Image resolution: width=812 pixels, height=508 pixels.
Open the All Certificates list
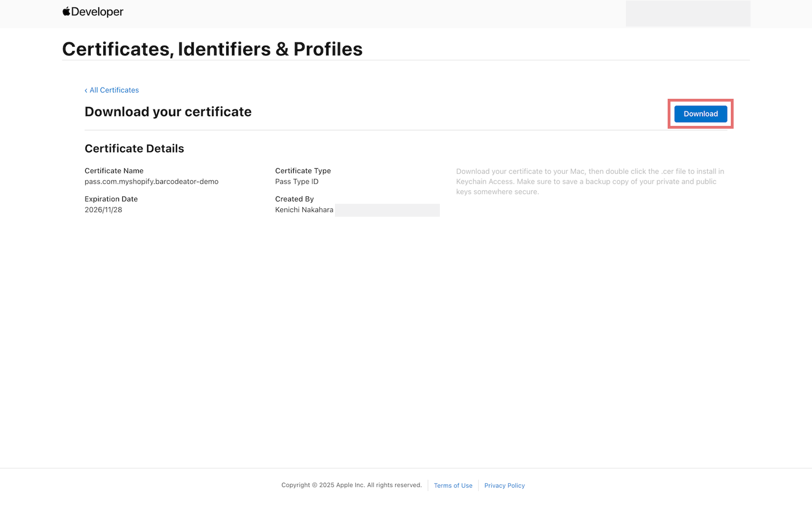pyautogui.click(x=114, y=90)
